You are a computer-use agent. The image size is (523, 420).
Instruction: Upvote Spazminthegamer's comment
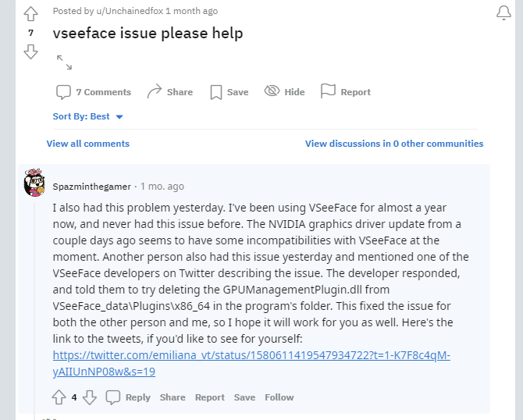tap(59, 397)
